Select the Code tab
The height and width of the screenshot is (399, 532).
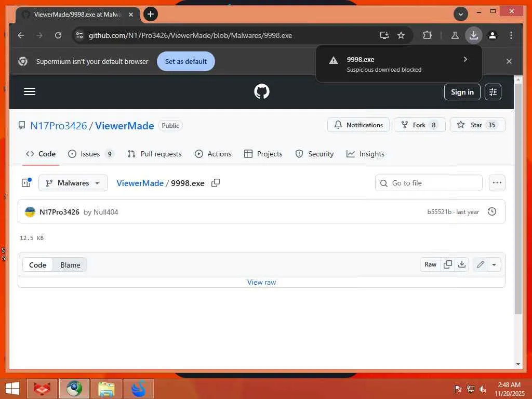tap(41, 154)
